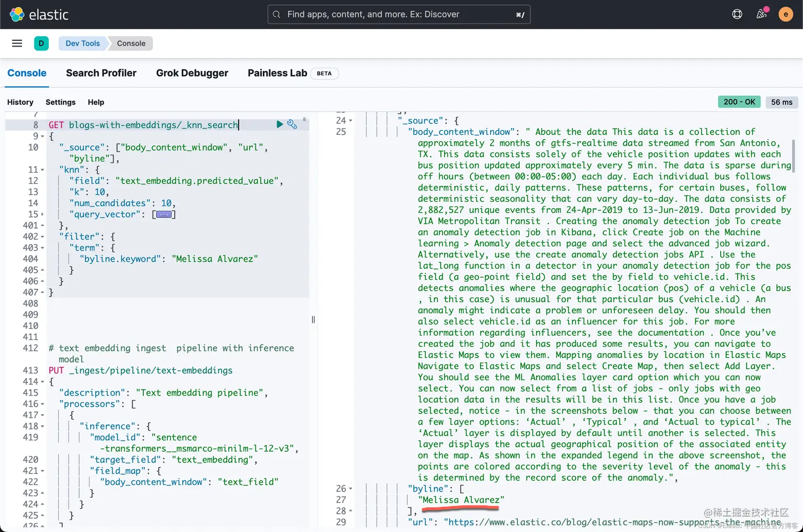Open the Painless Lab tab

[x=277, y=73]
